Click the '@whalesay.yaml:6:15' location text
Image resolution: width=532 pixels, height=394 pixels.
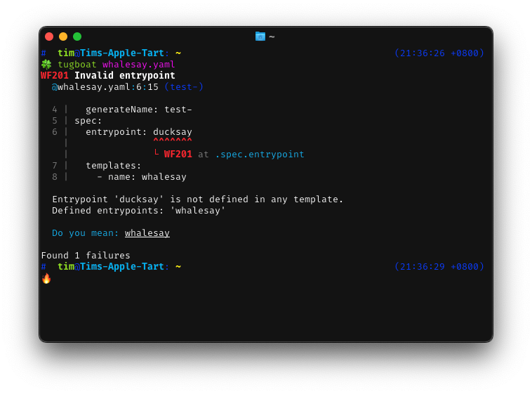(x=105, y=87)
